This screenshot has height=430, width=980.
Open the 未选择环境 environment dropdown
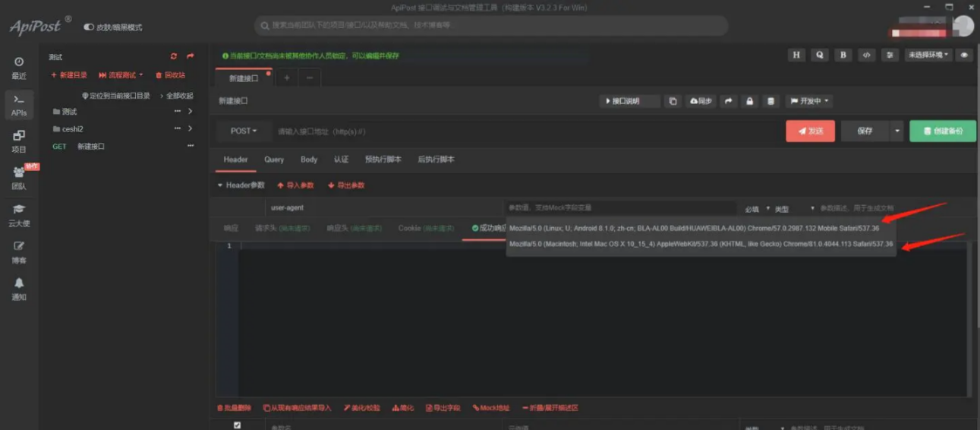tap(928, 55)
